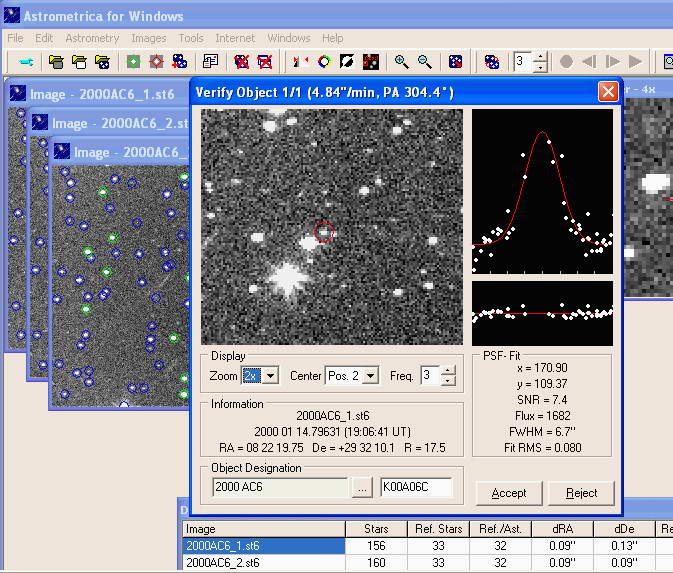
Task: Play the blink sequence
Action: pos(635,62)
